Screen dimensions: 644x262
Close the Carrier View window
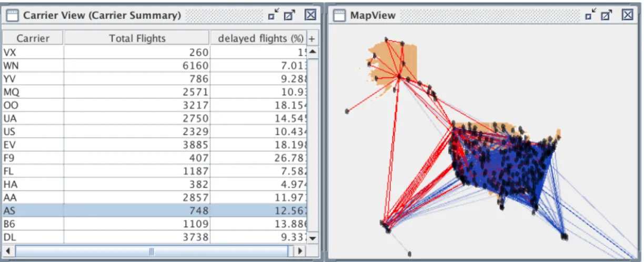coord(310,15)
